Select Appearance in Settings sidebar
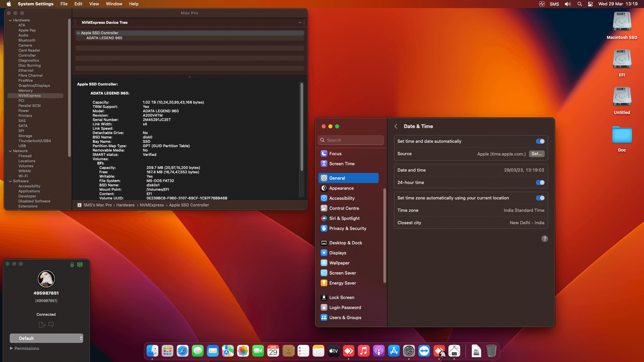644x362 pixels. click(x=348, y=188)
